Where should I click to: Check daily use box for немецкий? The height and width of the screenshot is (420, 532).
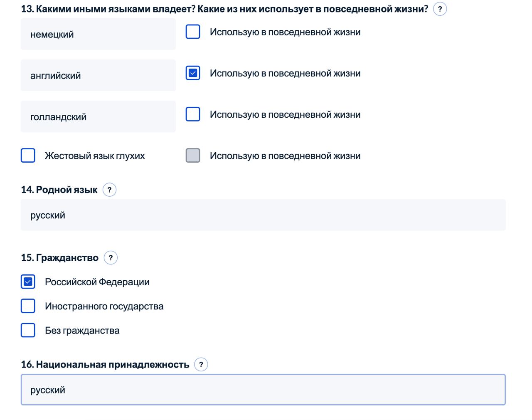pyautogui.click(x=193, y=32)
